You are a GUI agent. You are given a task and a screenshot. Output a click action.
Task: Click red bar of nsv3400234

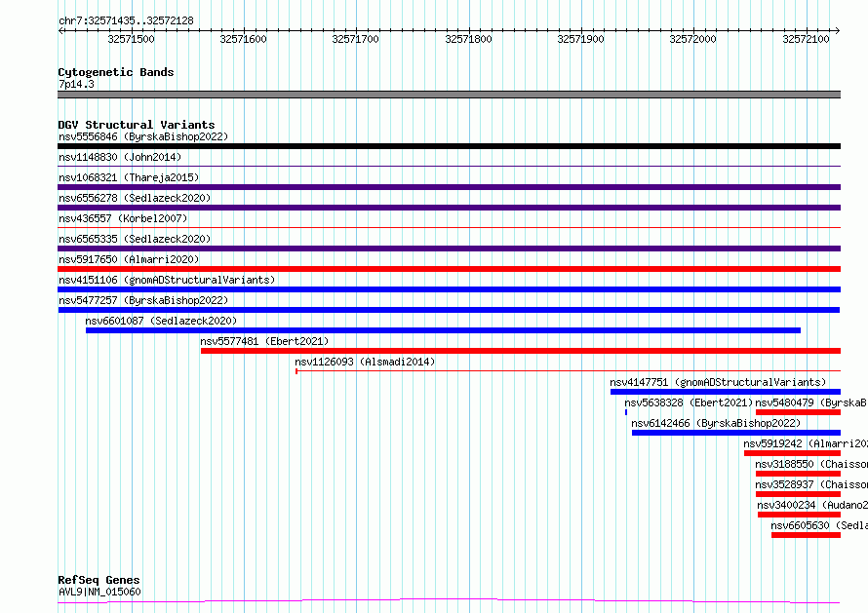pos(800,515)
